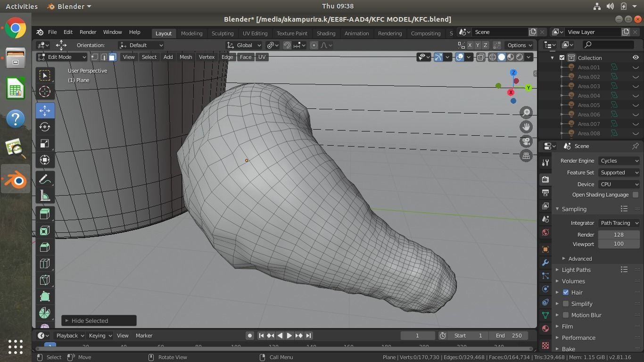Open the Edit Mode dropdown
Screen dimensions: 644x362
click(62, 57)
